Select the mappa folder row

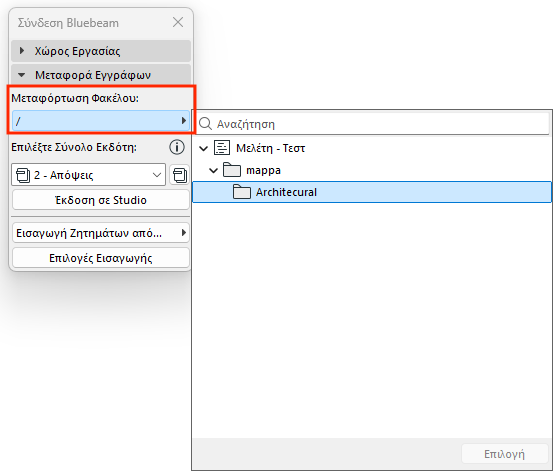point(372,170)
